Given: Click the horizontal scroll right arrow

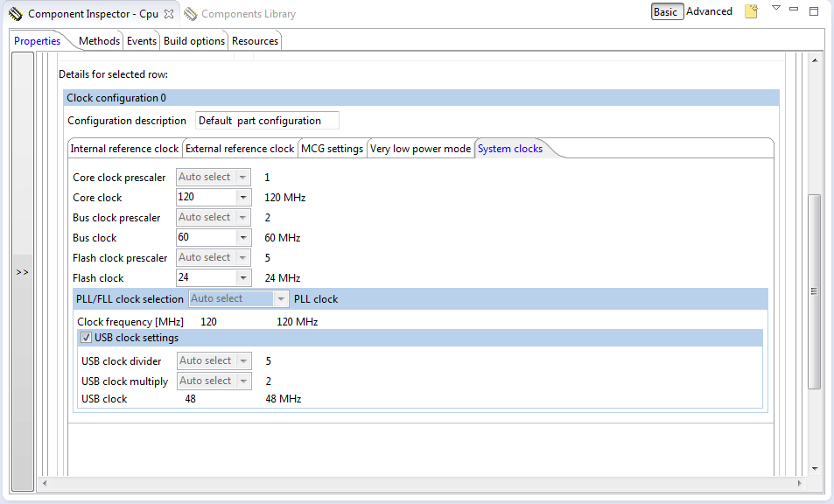Looking at the screenshot, I should coord(799,483).
